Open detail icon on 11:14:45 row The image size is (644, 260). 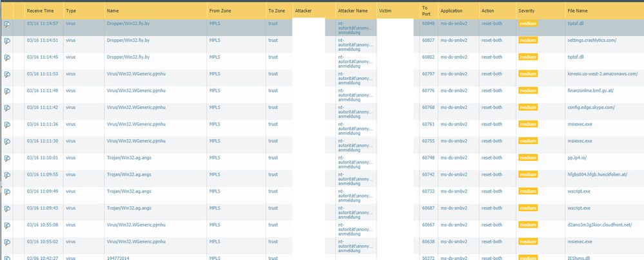pos(7,57)
